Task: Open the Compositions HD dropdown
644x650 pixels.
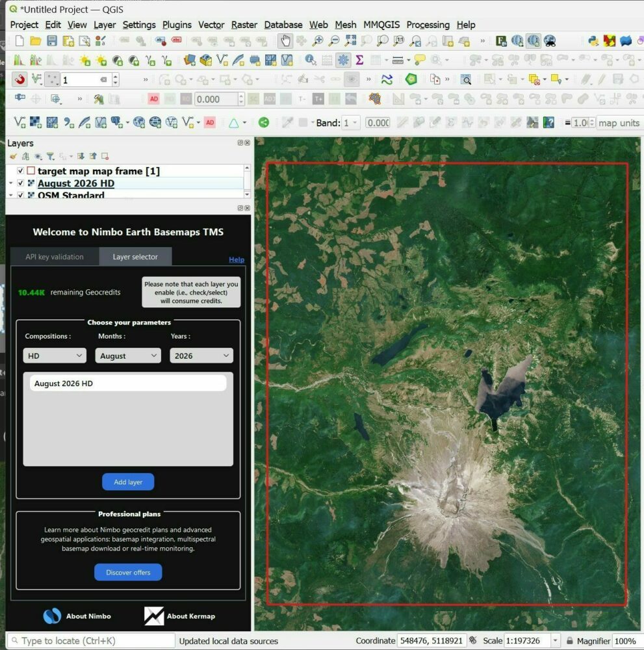Action: [x=55, y=356]
